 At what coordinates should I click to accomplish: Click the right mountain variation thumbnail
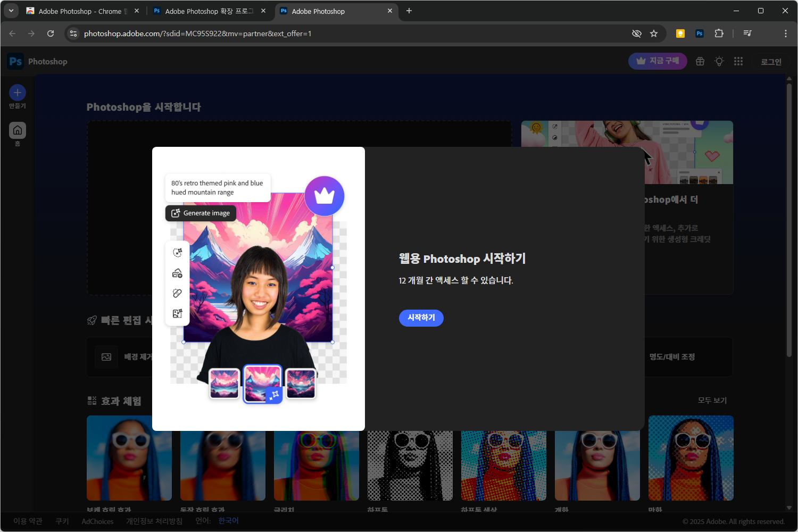click(x=301, y=384)
